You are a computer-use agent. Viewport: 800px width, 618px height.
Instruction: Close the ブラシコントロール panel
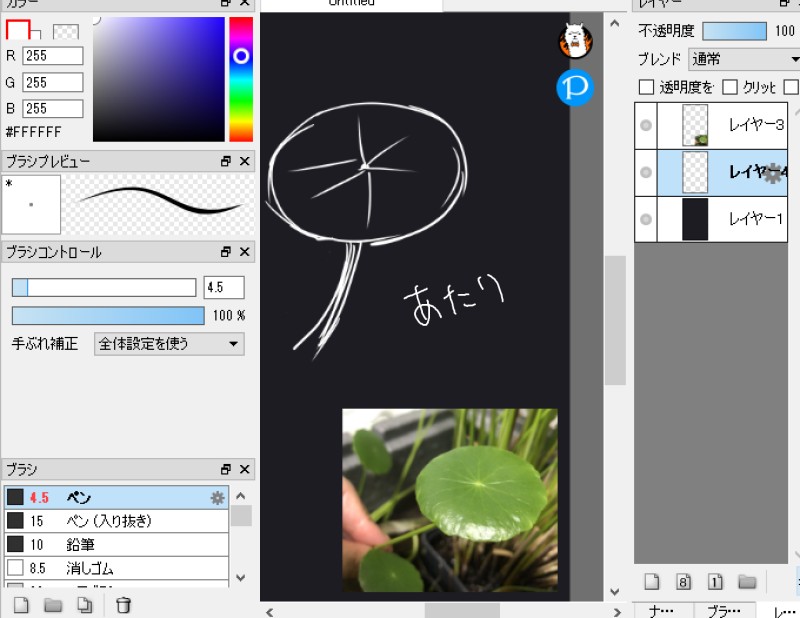click(x=244, y=252)
